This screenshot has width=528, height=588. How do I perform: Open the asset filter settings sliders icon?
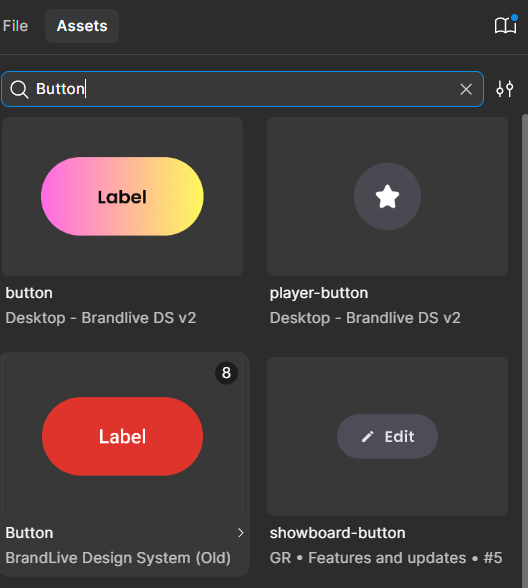point(505,89)
